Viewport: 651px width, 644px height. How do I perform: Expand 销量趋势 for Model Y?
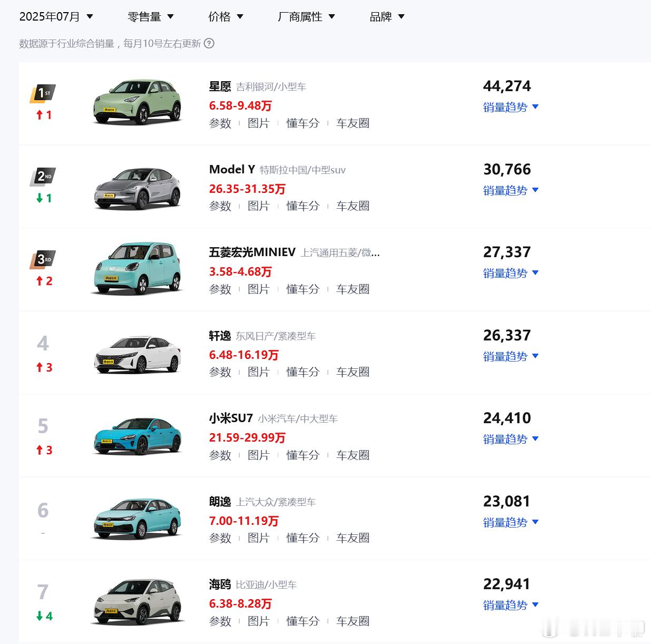(511, 190)
